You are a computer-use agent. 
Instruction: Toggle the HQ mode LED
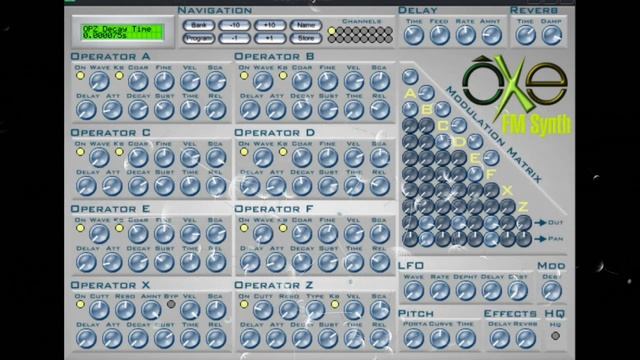coord(555,336)
